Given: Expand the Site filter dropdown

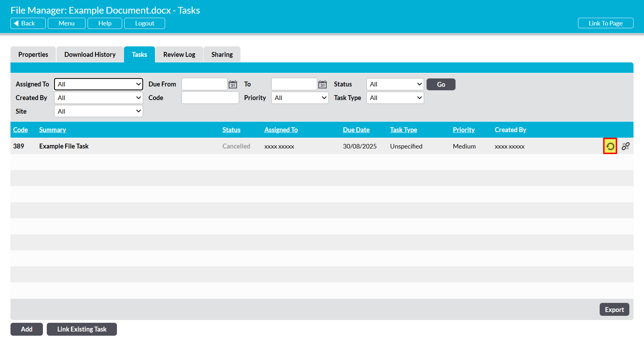Looking at the screenshot, I should pos(98,112).
